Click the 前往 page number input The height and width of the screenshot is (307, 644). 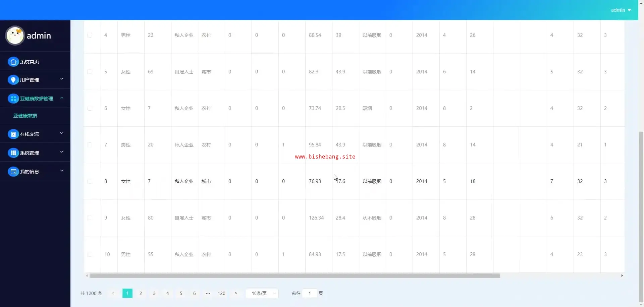(x=310, y=293)
